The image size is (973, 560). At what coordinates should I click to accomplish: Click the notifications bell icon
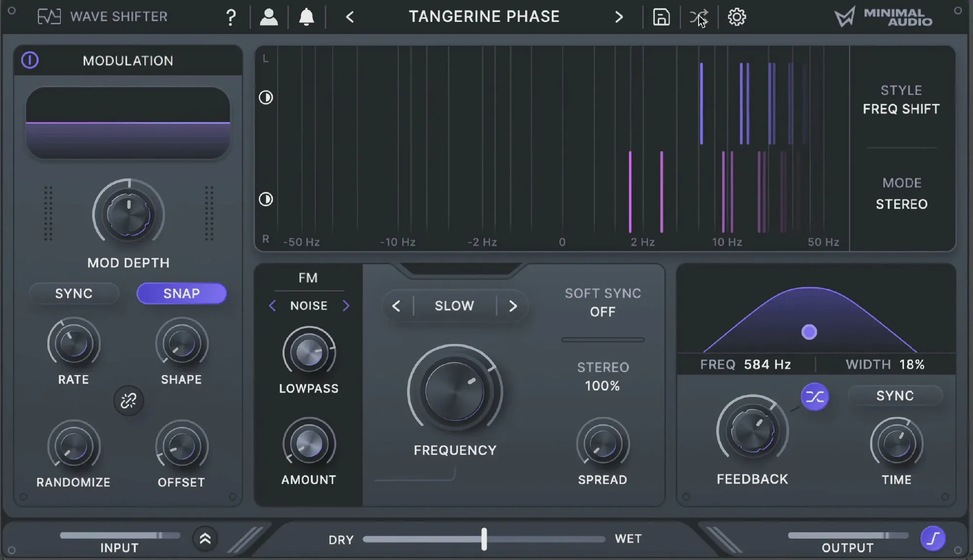pyautogui.click(x=306, y=17)
